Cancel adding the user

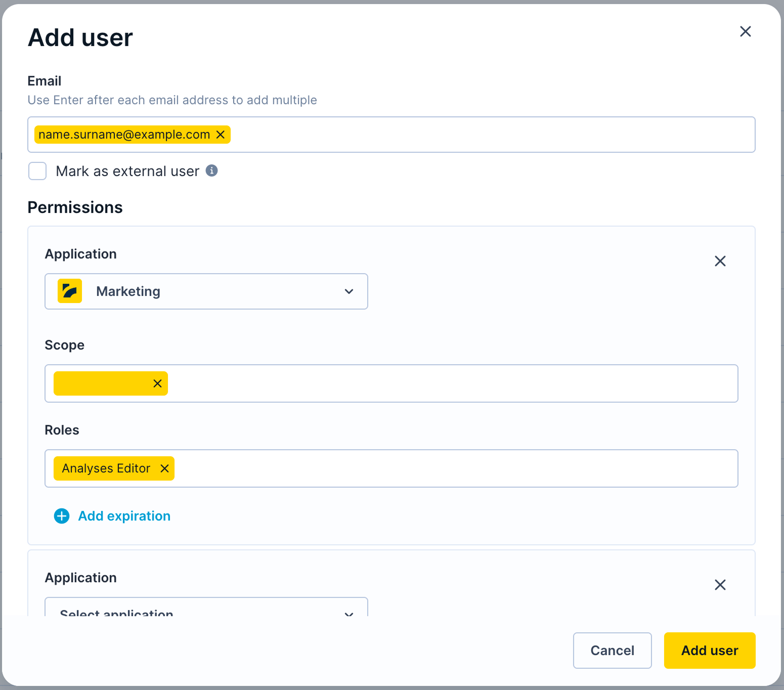(x=612, y=651)
